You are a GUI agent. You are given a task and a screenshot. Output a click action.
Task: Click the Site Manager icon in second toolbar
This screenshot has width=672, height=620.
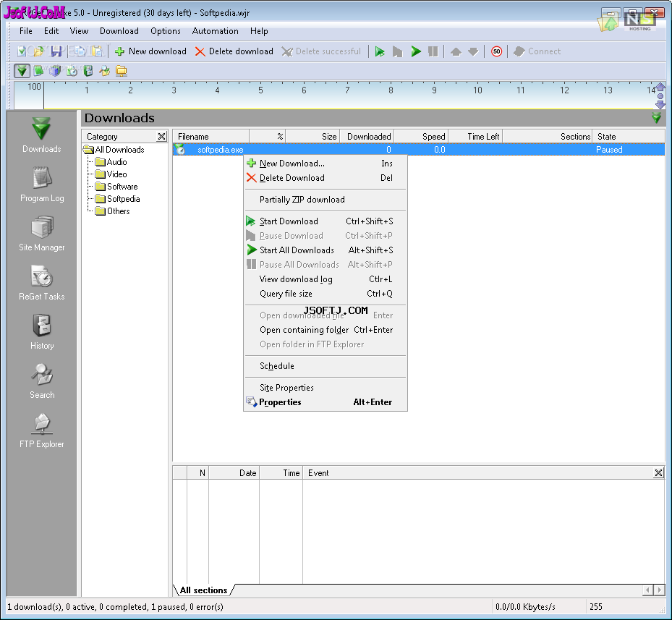pos(55,71)
